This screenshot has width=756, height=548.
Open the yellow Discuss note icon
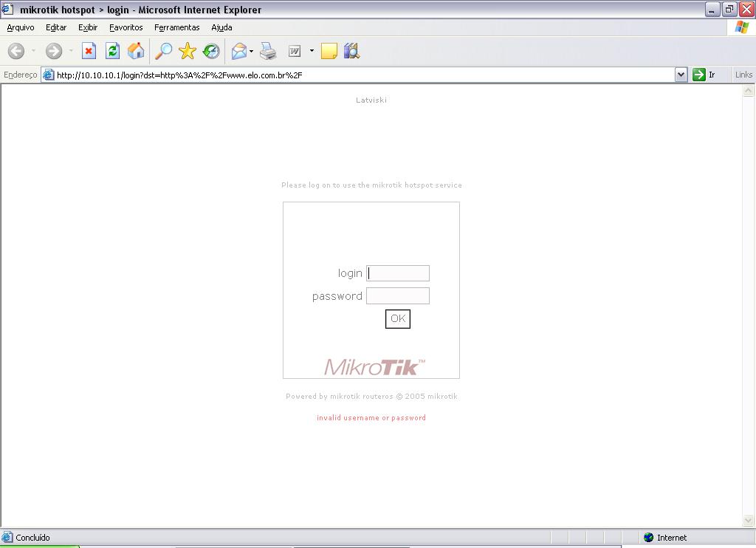point(329,51)
